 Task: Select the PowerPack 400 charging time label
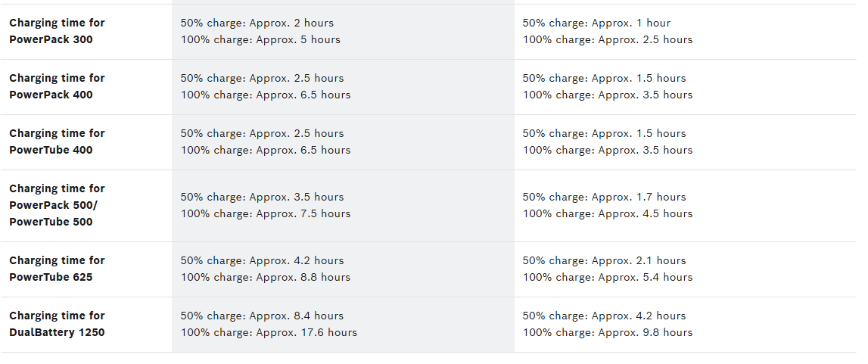coord(57,86)
